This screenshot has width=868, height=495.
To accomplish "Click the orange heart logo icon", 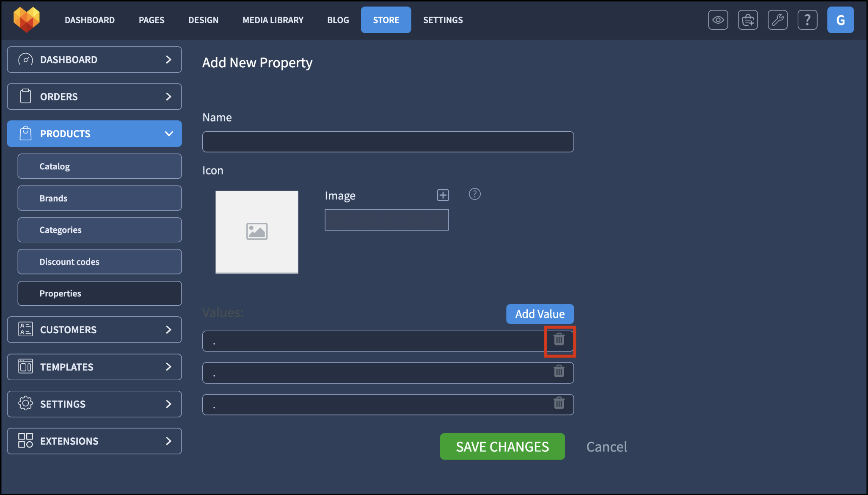I will pyautogui.click(x=27, y=19).
